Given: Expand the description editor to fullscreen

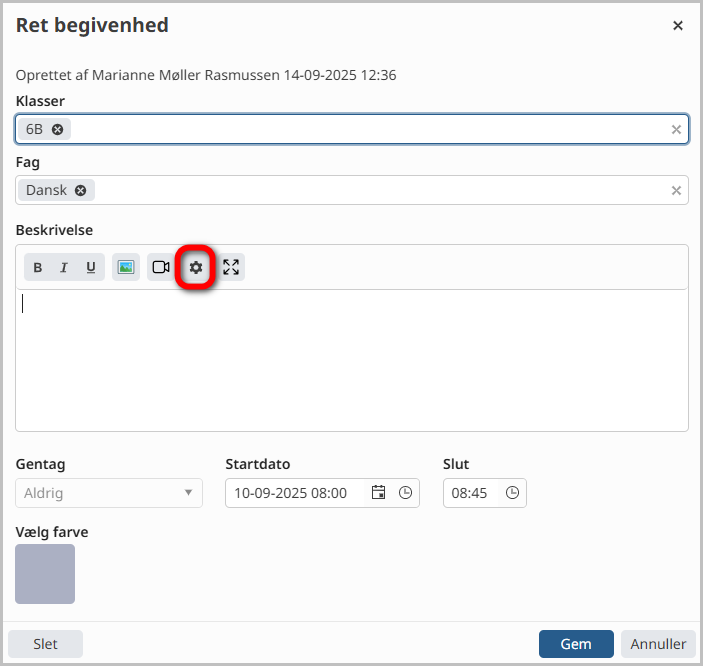Looking at the screenshot, I should (231, 267).
